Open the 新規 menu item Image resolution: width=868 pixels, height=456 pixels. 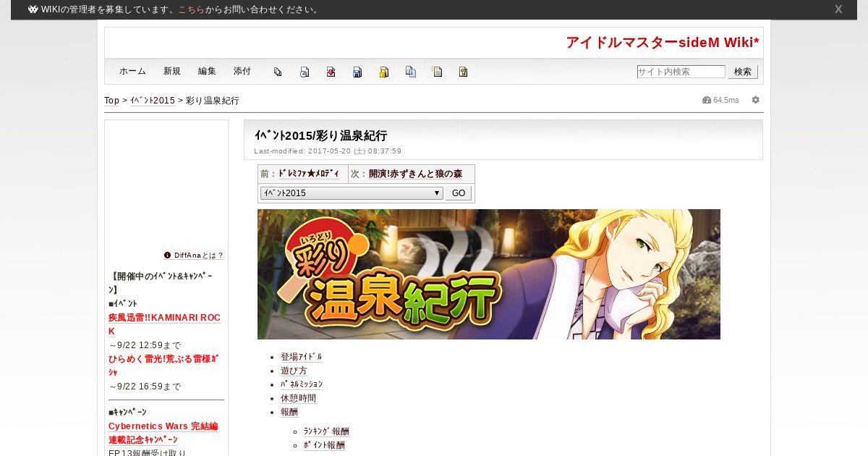click(x=172, y=71)
